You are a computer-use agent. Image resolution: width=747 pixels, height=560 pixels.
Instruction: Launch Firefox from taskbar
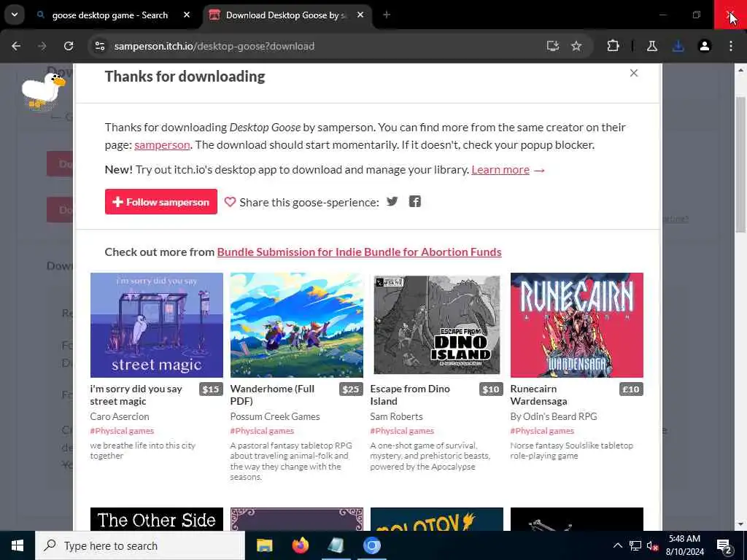(300, 545)
